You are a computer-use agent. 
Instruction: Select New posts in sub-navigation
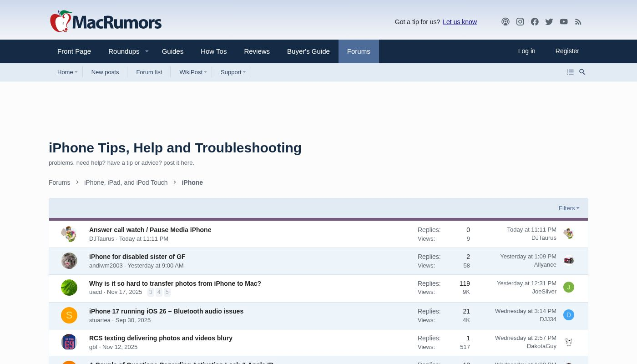[x=105, y=72]
